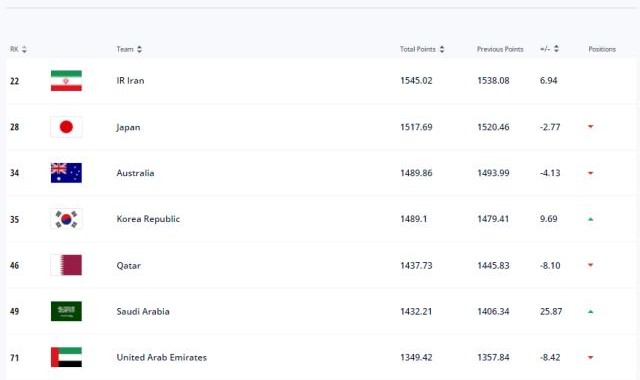The width and height of the screenshot is (640, 380).
Task: Click rank number 49
Action: [x=14, y=311]
